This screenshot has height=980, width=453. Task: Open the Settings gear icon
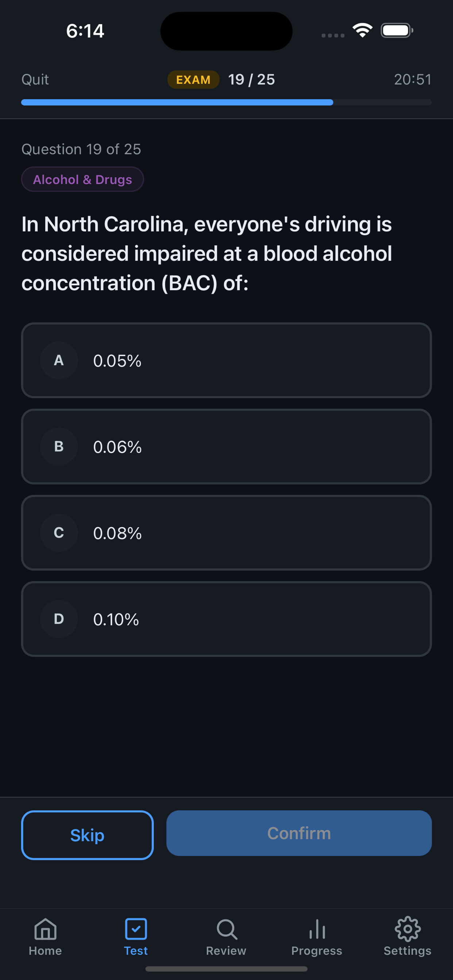click(407, 929)
